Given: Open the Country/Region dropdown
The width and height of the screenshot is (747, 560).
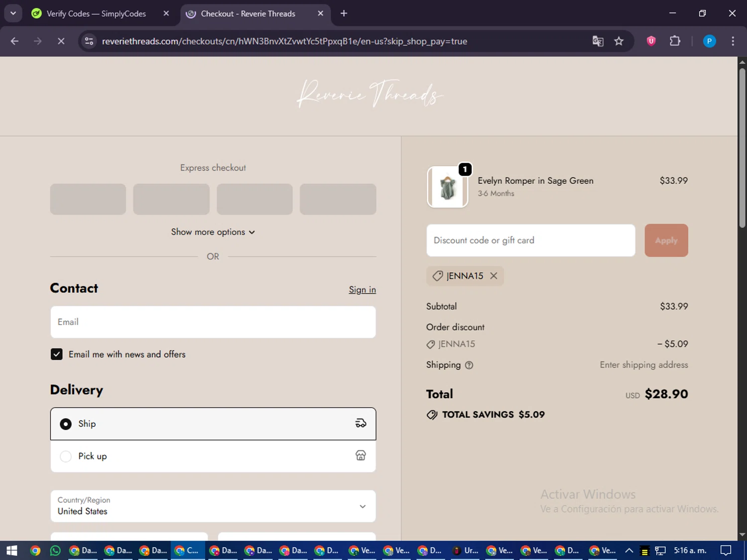Looking at the screenshot, I should [213, 506].
